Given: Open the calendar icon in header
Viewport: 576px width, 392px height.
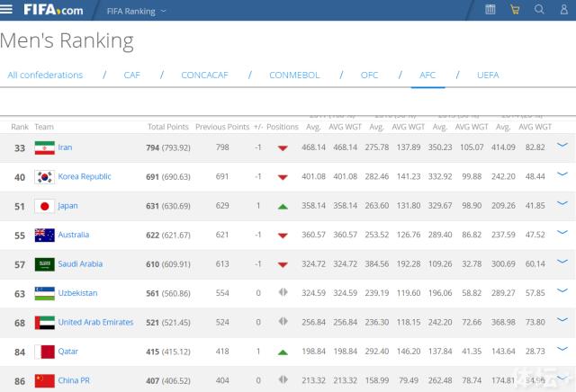Looking at the screenshot, I should tap(490, 10).
